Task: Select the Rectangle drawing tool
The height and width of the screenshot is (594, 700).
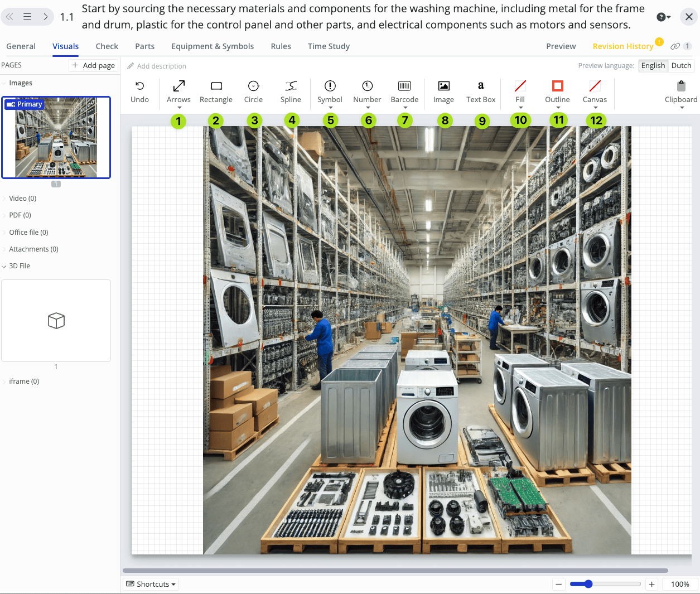Action: coord(216,92)
